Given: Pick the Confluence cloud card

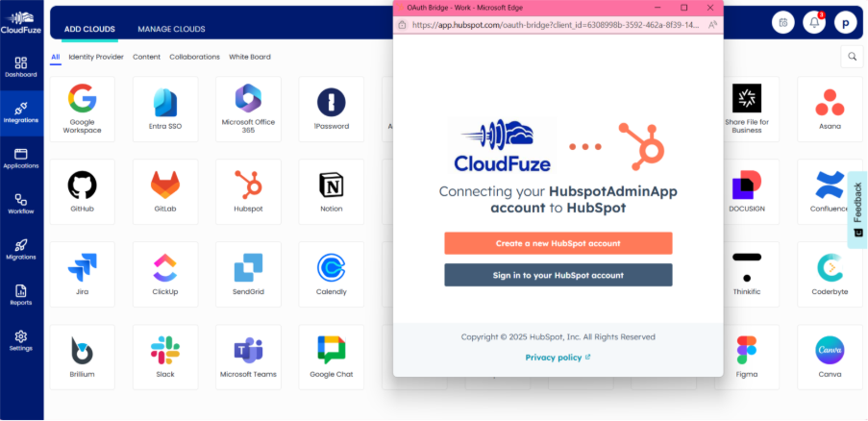Looking at the screenshot, I should (830, 191).
